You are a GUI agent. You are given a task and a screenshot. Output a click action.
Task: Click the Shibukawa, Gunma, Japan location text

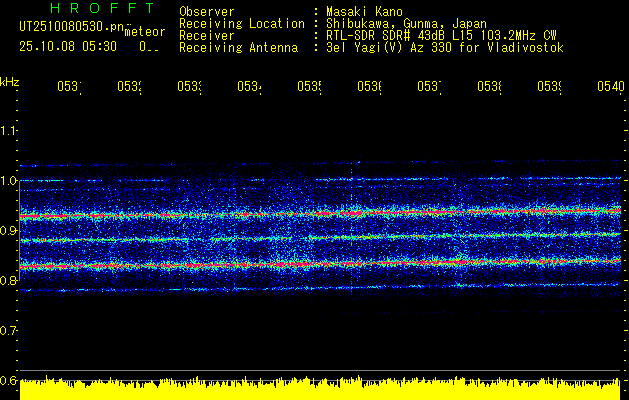pos(406,24)
